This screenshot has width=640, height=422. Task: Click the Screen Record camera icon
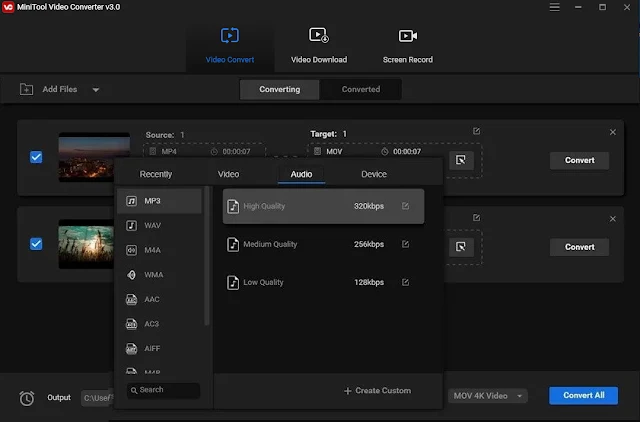[x=408, y=36]
